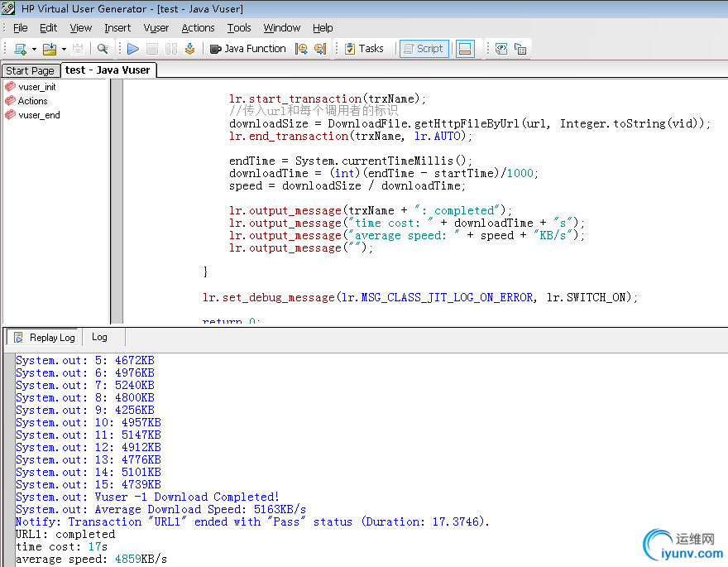Open the View menu

pyautogui.click(x=81, y=28)
